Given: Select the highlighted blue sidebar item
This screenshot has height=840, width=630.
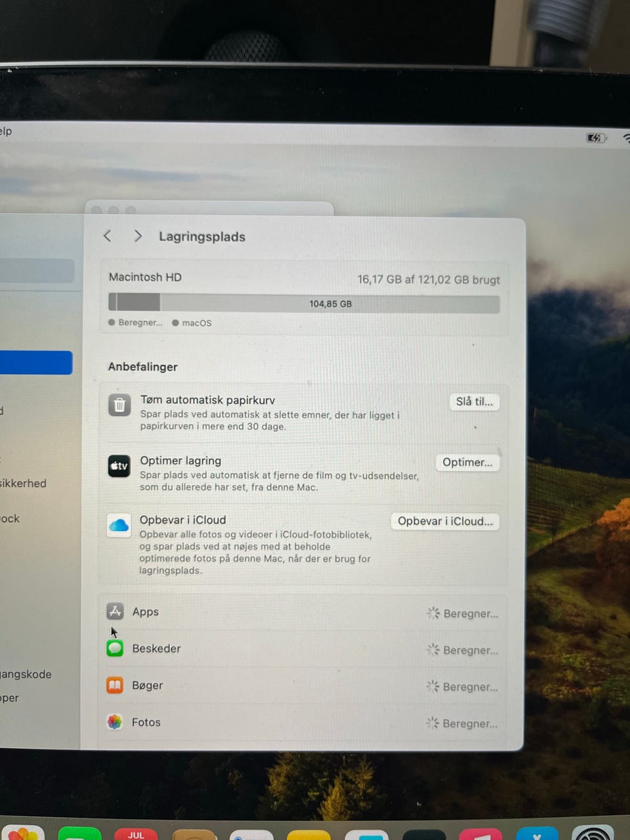Looking at the screenshot, I should coord(36,363).
